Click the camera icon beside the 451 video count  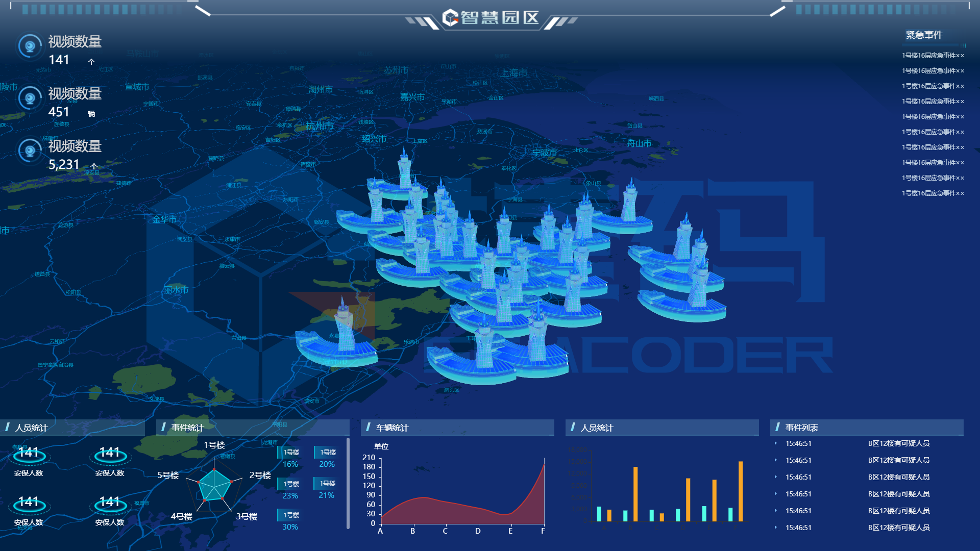[x=30, y=98]
